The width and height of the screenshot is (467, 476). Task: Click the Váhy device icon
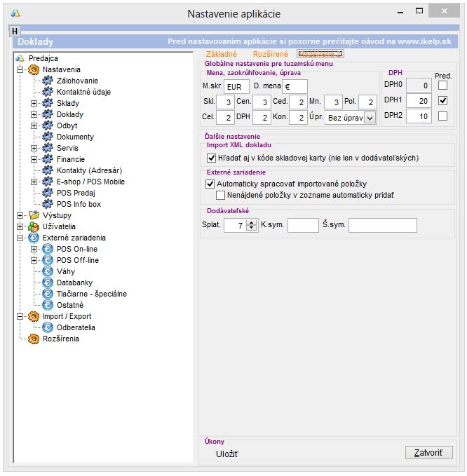tap(48, 271)
